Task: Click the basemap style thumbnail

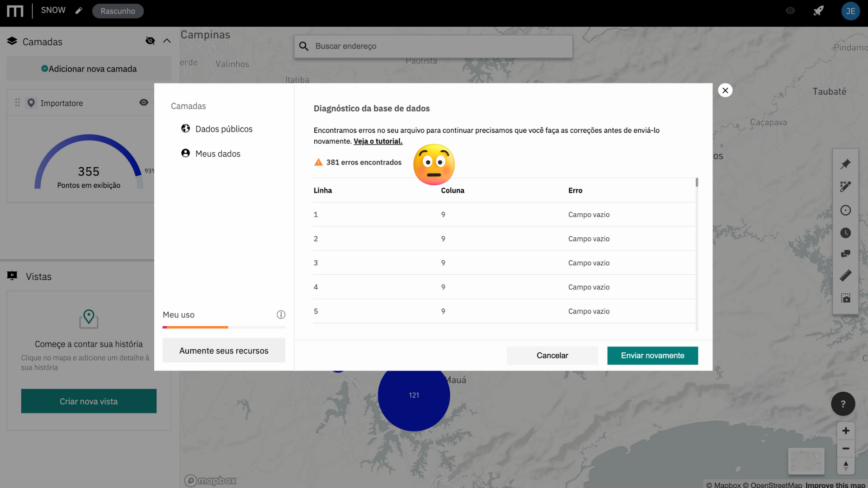Action: click(x=806, y=461)
